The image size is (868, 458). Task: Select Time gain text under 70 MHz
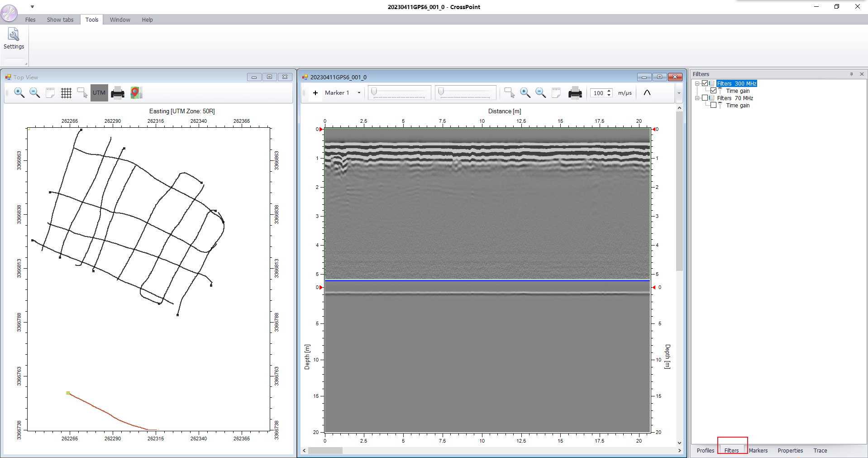pos(738,106)
